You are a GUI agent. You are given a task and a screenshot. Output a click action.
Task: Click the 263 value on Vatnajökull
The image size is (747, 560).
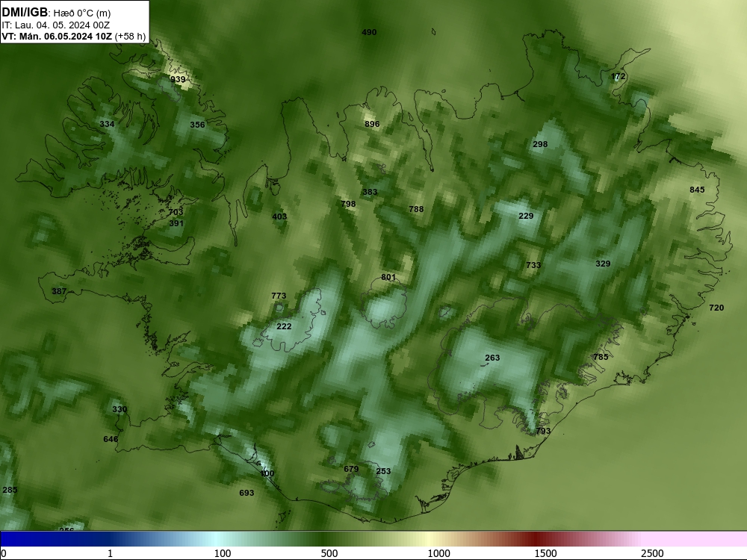(x=492, y=358)
